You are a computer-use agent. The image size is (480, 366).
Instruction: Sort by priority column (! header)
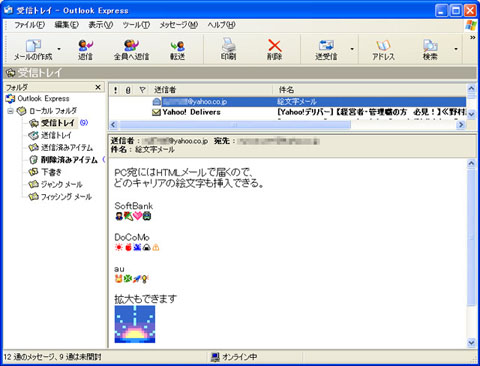(x=116, y=90)
